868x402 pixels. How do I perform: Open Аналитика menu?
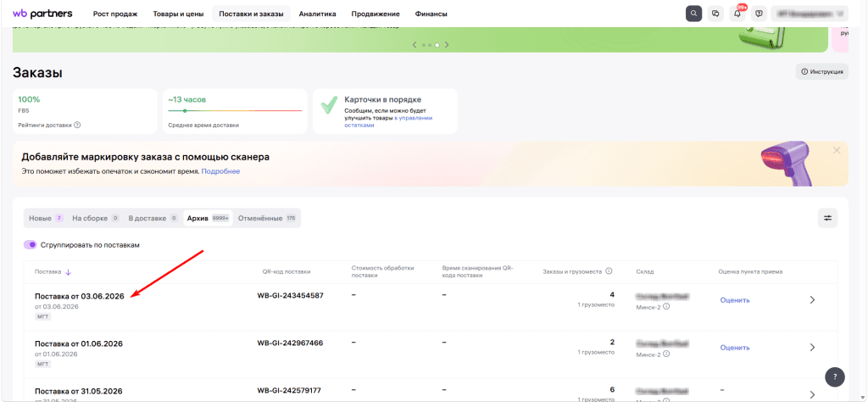click(317, 14)
